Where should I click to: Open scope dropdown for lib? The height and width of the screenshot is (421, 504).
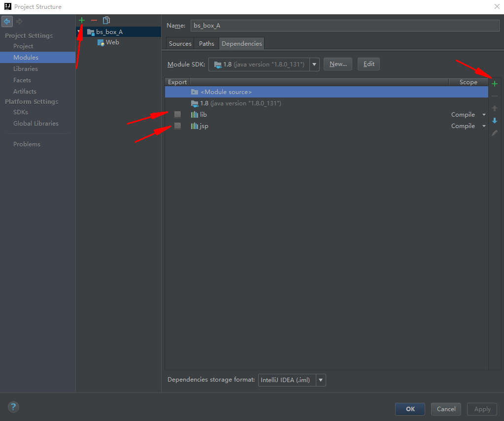pos(484,115)
